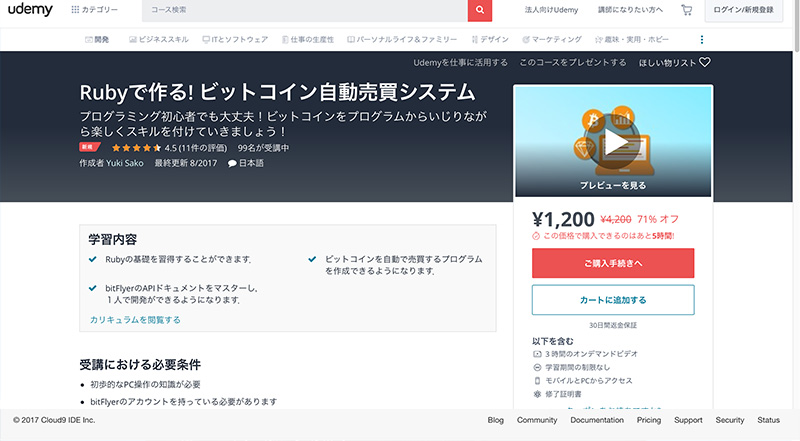Image resolution: width=800 pixels, height=441 pixels.
Task: Click the Udemy logo
Action: 30,9
